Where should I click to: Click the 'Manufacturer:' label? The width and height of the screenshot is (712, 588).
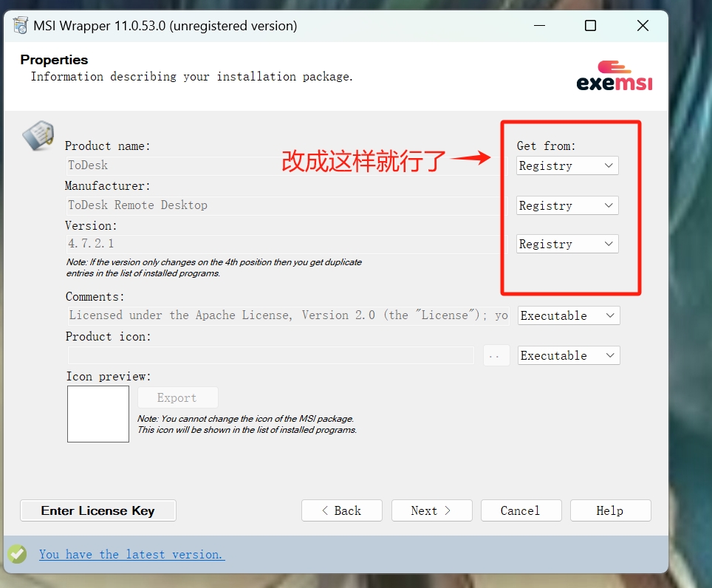108,185
